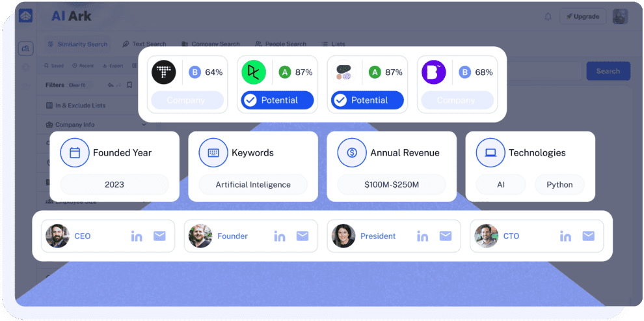Click the B grade badge beside 64%

tap(195, 72)
